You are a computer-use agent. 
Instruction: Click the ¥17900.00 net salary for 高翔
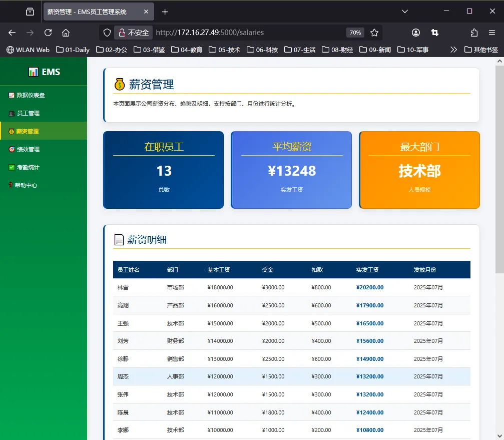pos(370,305)
